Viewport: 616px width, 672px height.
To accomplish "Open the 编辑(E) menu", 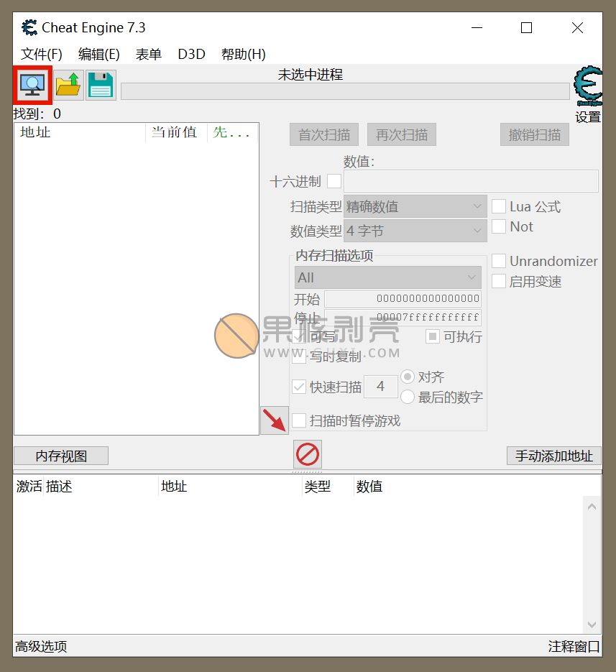I will click(x=99, y=55).
